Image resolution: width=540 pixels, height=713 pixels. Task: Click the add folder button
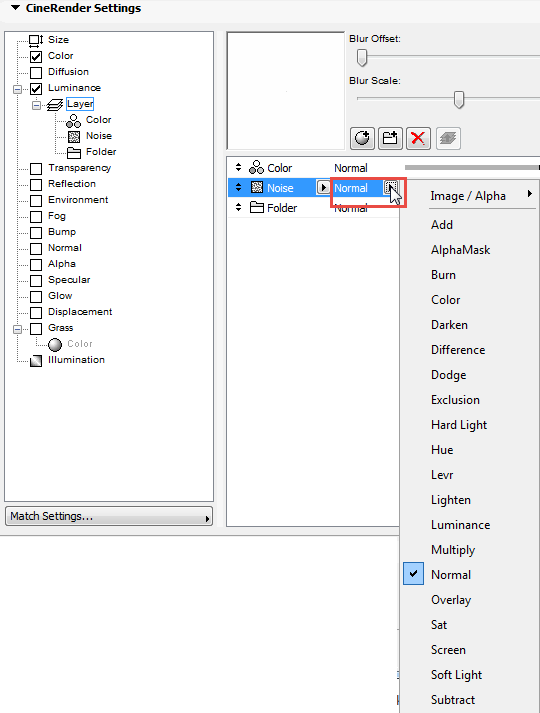pos(390,138)
